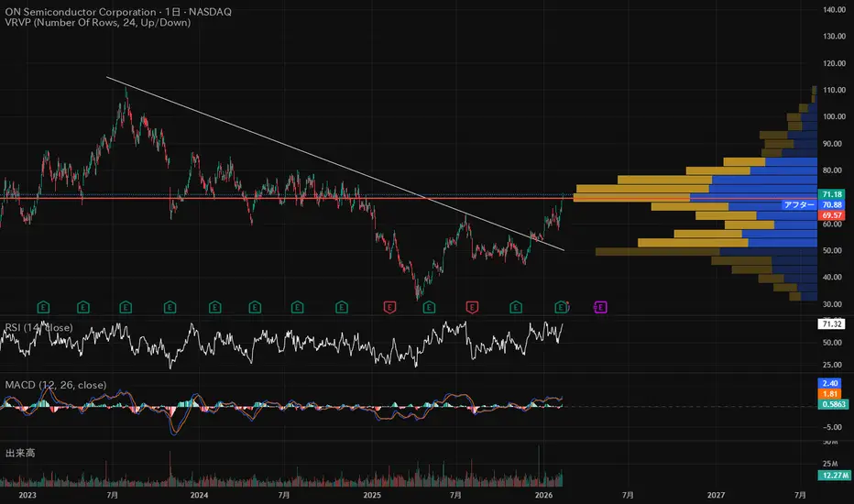Click the アフター after-hours tag
Screen dimensions: 854x504
click(799, 205)
